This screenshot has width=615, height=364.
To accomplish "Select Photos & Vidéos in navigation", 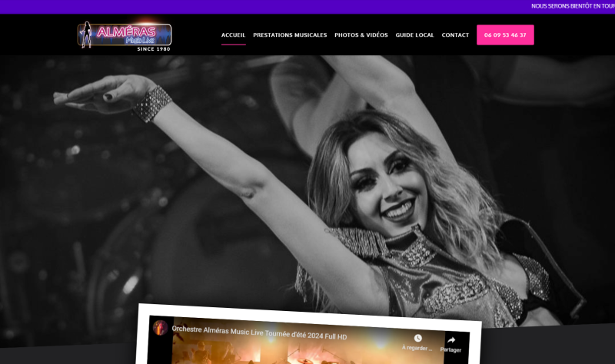I will point(361,35).
